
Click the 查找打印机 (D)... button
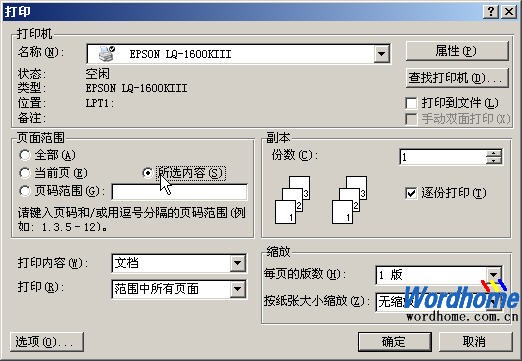457,78
